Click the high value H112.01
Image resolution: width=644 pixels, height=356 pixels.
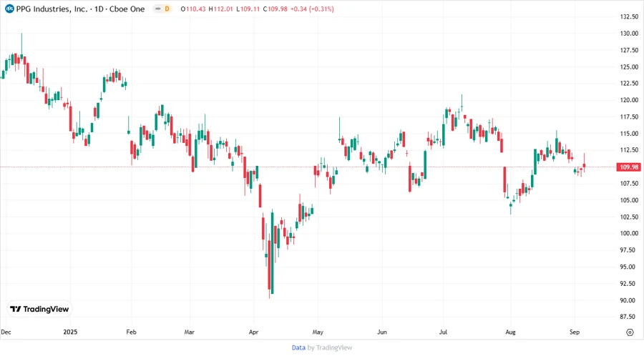click(x=220, y=9)
